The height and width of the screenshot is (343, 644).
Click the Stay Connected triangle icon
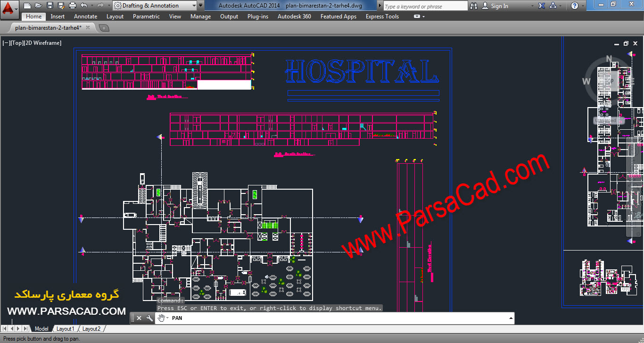553,6
